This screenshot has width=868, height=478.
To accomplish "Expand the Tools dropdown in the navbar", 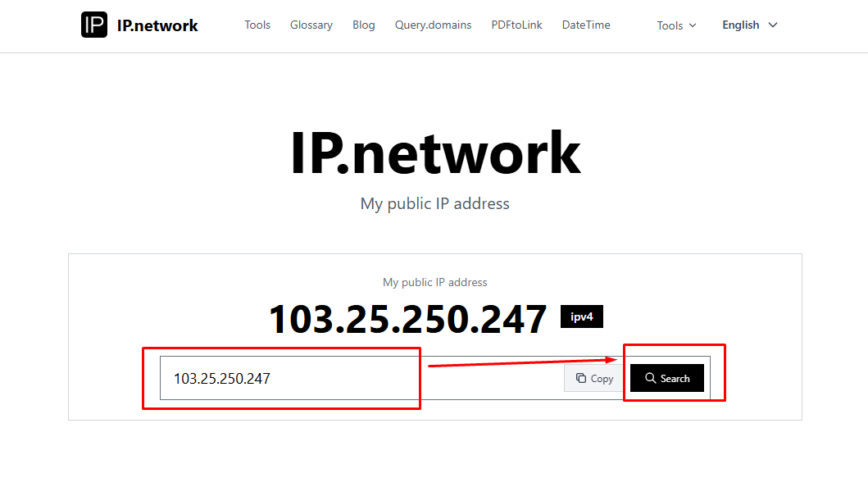I will pyautogui.click(x=675, y=25).
